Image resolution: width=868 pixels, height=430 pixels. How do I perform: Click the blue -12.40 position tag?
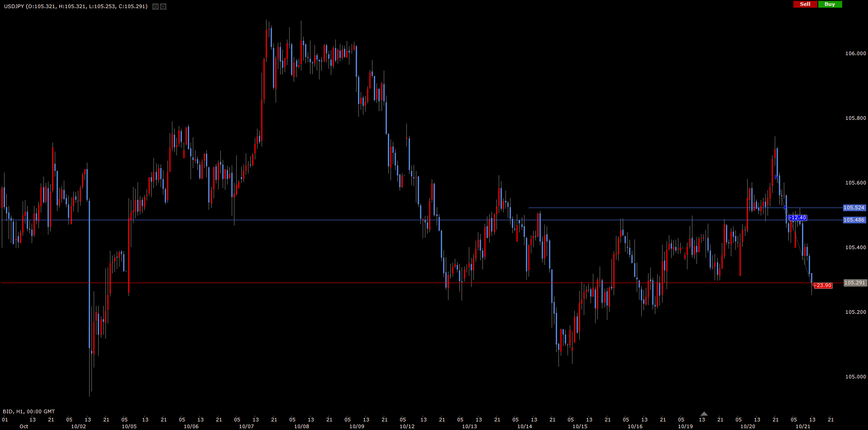797,218
